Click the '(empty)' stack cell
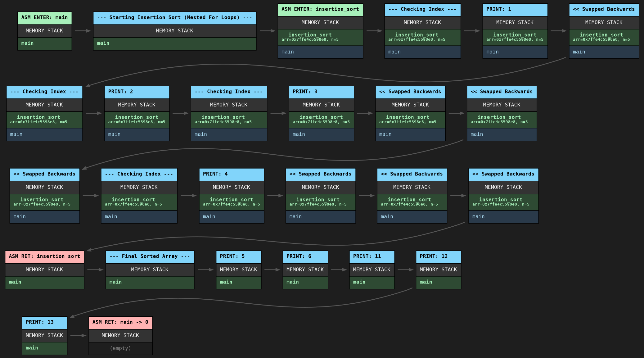 [x=120, y=348]
